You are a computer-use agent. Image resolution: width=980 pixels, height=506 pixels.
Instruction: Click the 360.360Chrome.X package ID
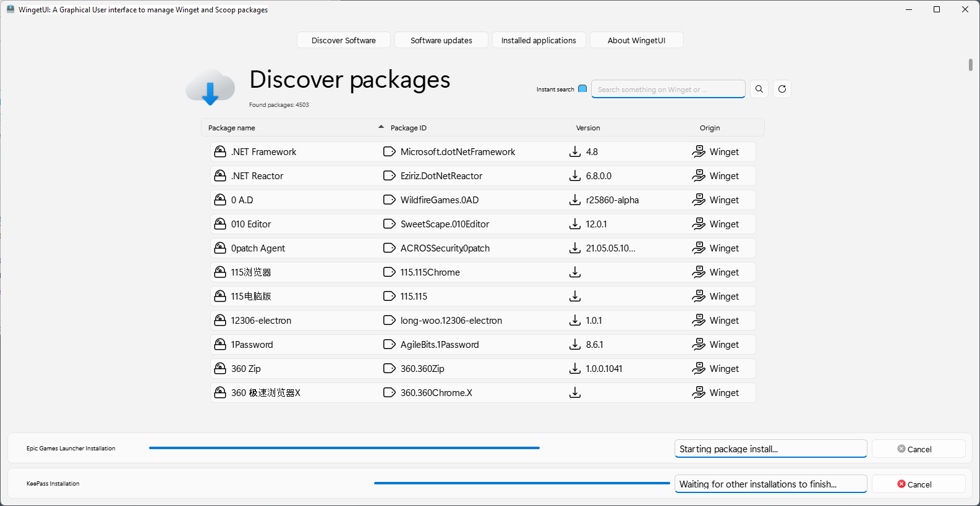(437, 392)
